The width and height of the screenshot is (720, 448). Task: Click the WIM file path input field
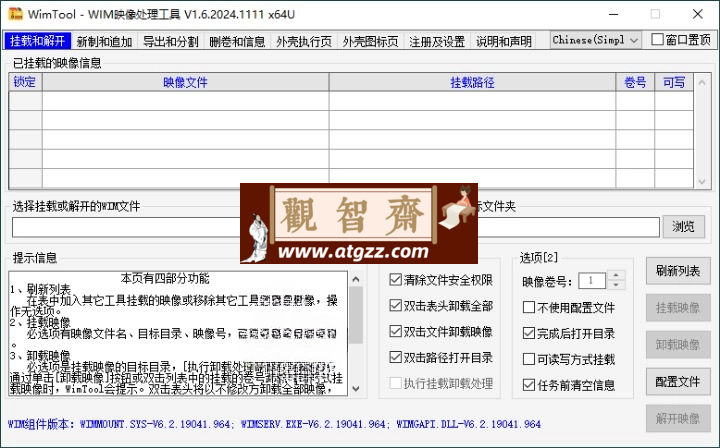click(x=126, y=227)
